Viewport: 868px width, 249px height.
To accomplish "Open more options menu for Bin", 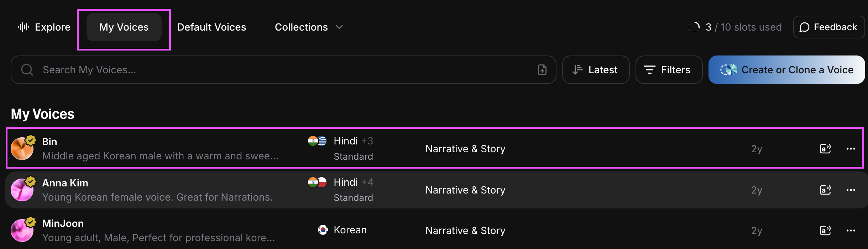I will tap(851, 149).
